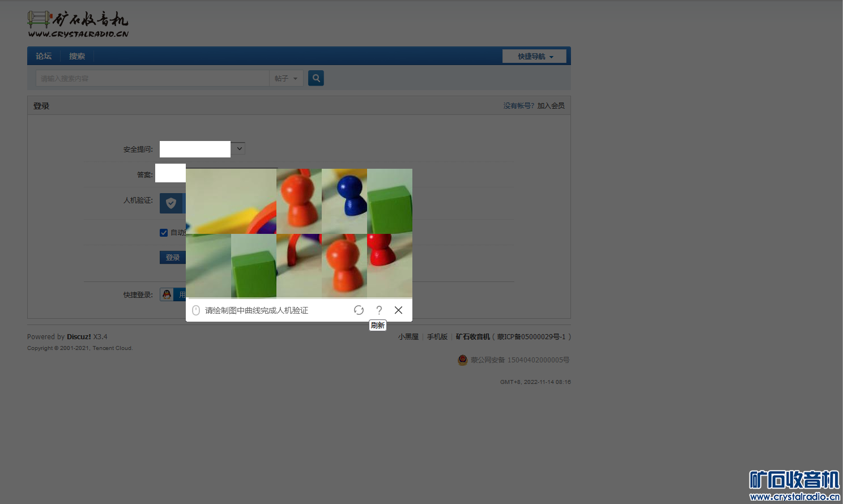
Task: Click the 登录 panel heading text
Action: tap(41, 106)
